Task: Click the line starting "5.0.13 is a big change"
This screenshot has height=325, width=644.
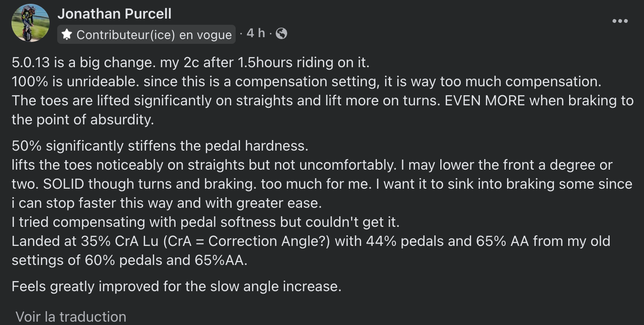Action: click(191, 62)
